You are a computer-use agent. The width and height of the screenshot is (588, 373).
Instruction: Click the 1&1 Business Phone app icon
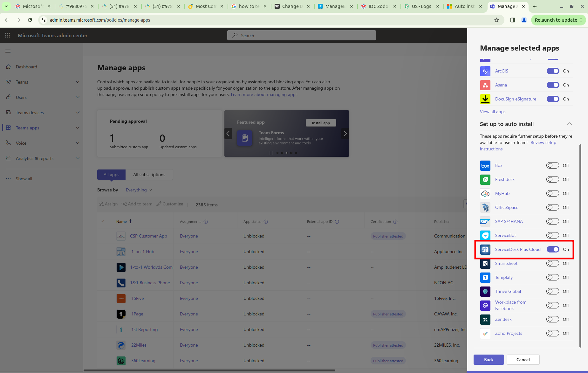coord(121,283)
